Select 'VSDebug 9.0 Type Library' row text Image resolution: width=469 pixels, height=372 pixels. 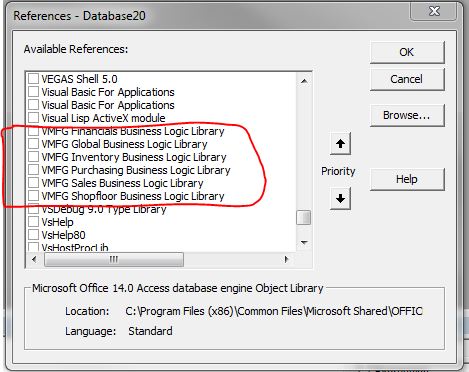104,209
